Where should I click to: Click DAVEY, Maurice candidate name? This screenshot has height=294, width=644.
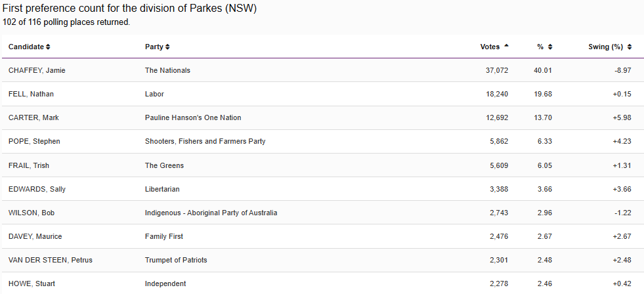[x=35, y=236]
